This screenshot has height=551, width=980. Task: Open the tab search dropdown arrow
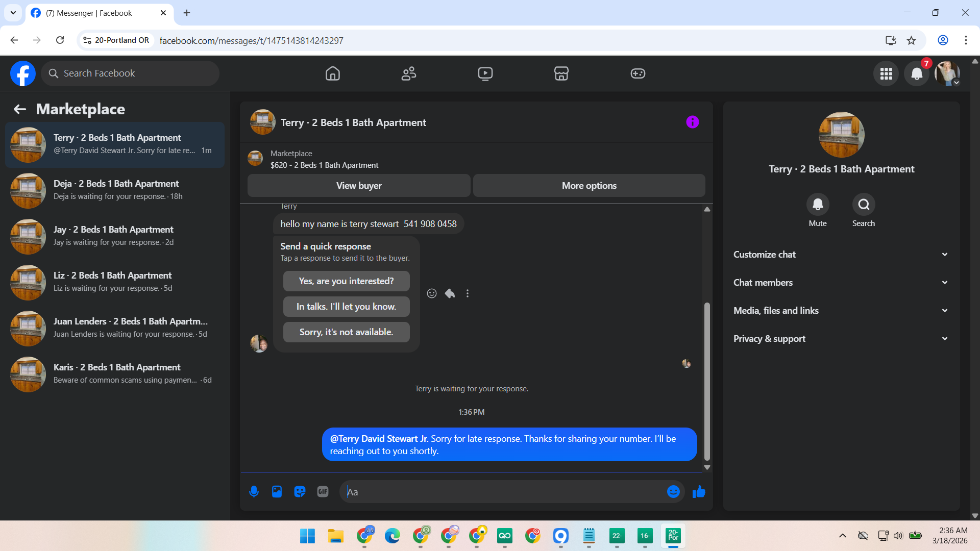(x=13, y=13)
